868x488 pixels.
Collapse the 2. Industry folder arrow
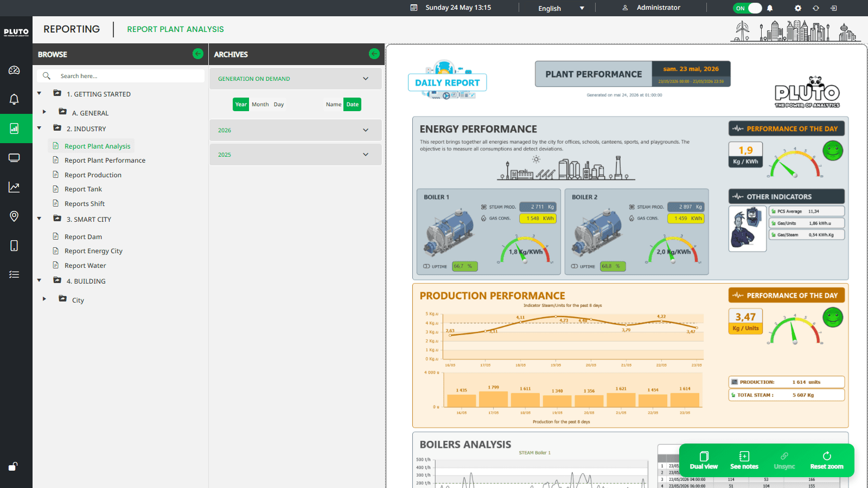(39, 128)
